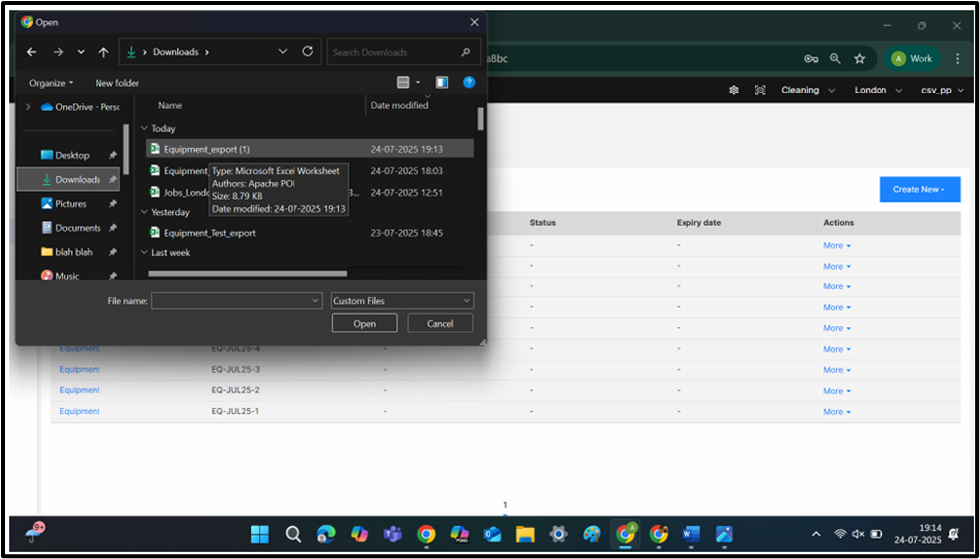Click New folder in the dialog toolbar

(x=117, y=83)
